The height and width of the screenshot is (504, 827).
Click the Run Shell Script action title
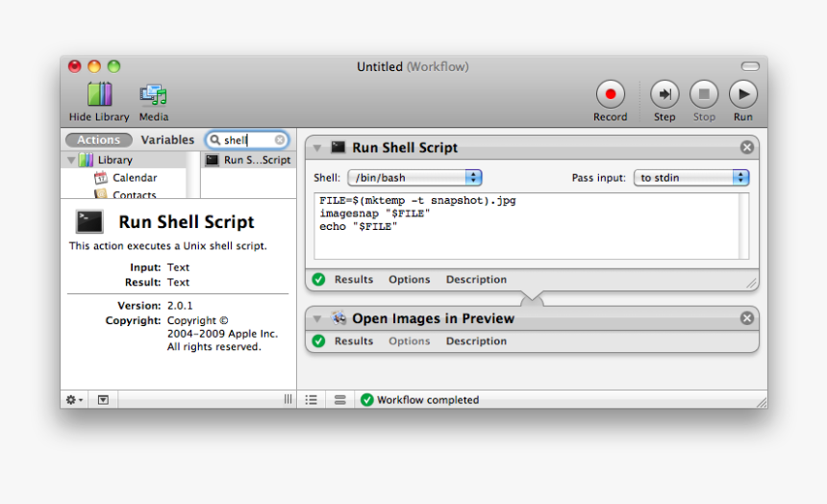(405, 148)
